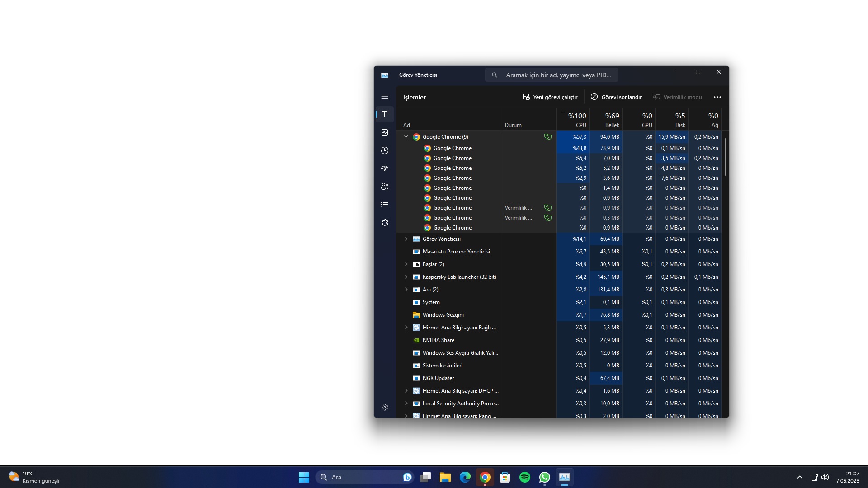868x488 pixels.
Task: Toggle the hamburger navigation menu
Action: click(x=385, y=97)
